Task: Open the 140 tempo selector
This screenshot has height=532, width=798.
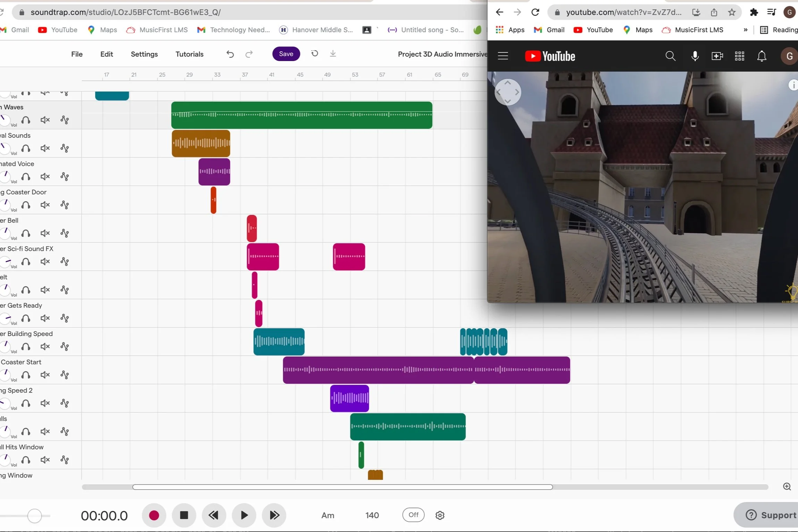Action: (372, 515)
